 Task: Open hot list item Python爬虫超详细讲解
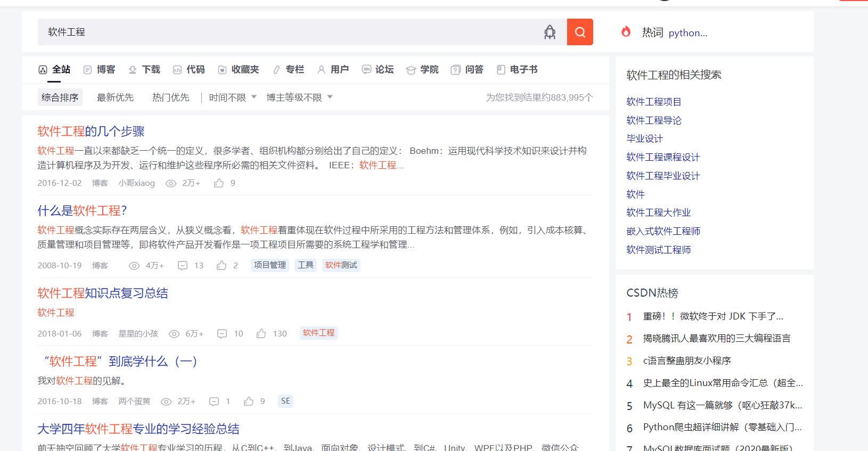coord(723,428)
